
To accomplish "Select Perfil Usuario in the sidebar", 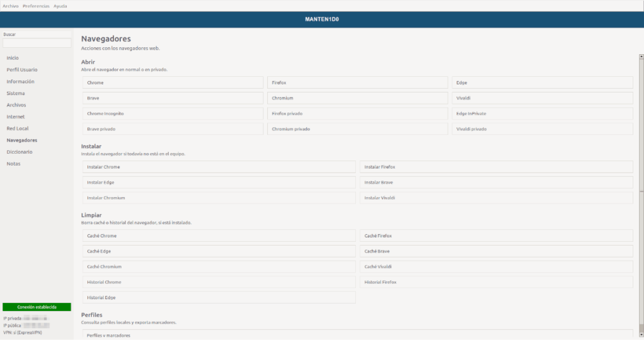I will 22,70.
